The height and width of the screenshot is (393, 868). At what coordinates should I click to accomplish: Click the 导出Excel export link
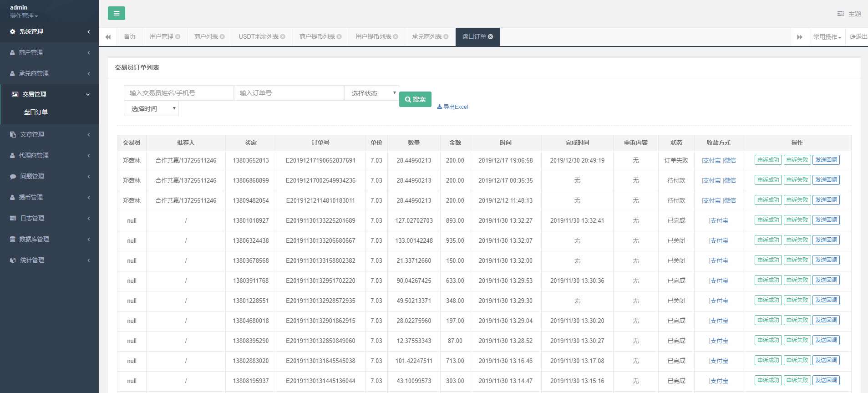(x=452, y=107)
